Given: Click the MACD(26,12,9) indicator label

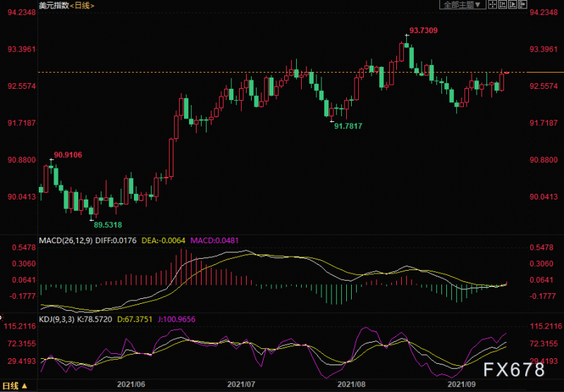Looking at the screenshot, I should pos(66,240).
